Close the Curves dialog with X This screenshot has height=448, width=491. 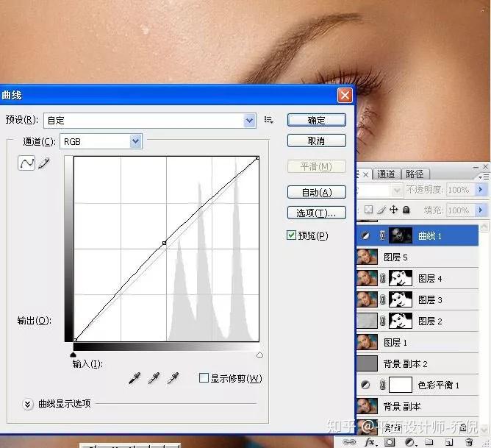[345, 95]
